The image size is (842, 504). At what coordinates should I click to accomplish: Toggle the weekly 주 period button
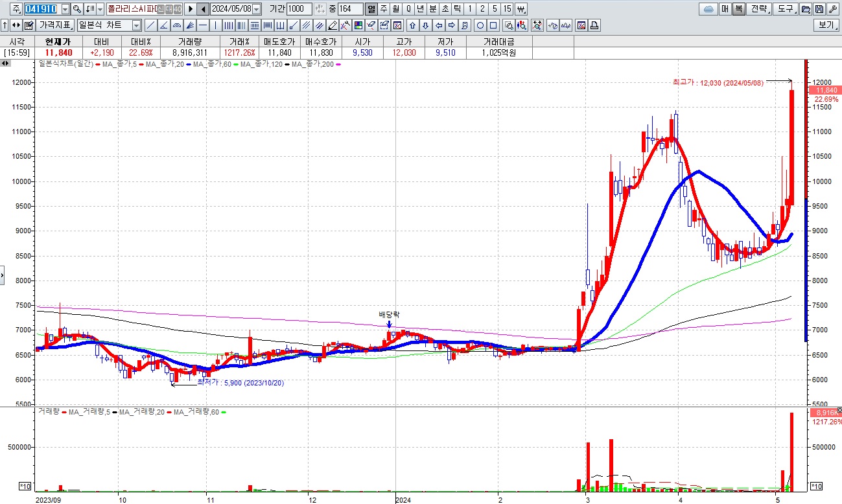[x=384, y=9]
